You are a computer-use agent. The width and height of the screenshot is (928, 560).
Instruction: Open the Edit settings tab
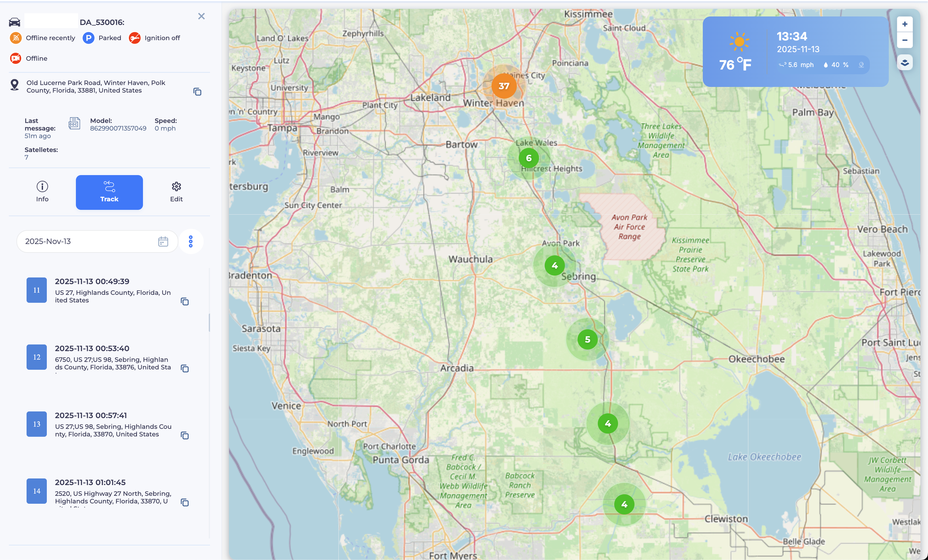(176, 192)
